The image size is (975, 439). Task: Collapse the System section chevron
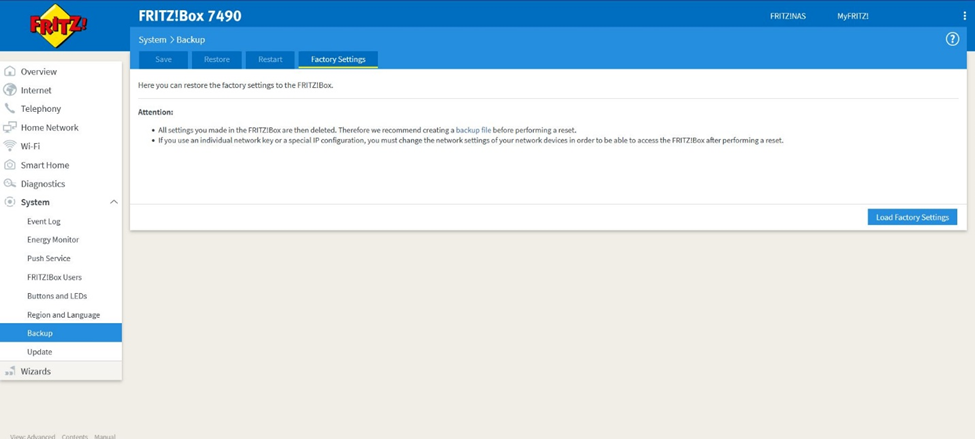click(113, 202)
